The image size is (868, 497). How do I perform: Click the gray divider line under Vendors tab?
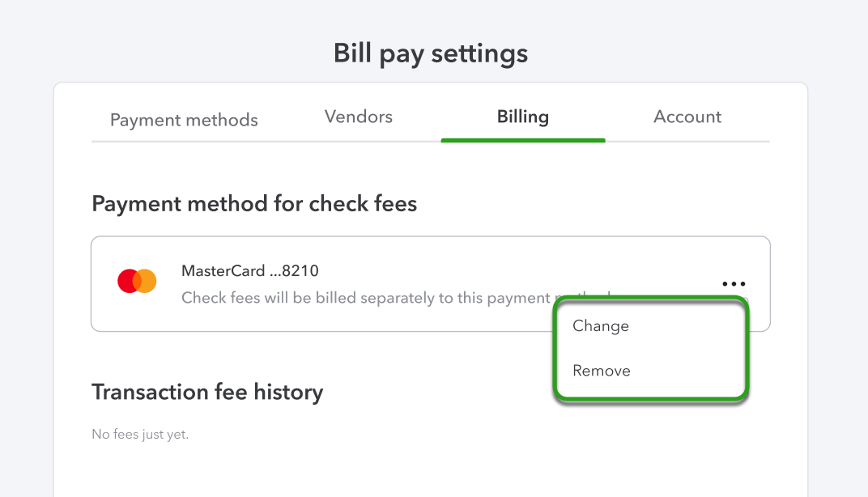[359, 142]
